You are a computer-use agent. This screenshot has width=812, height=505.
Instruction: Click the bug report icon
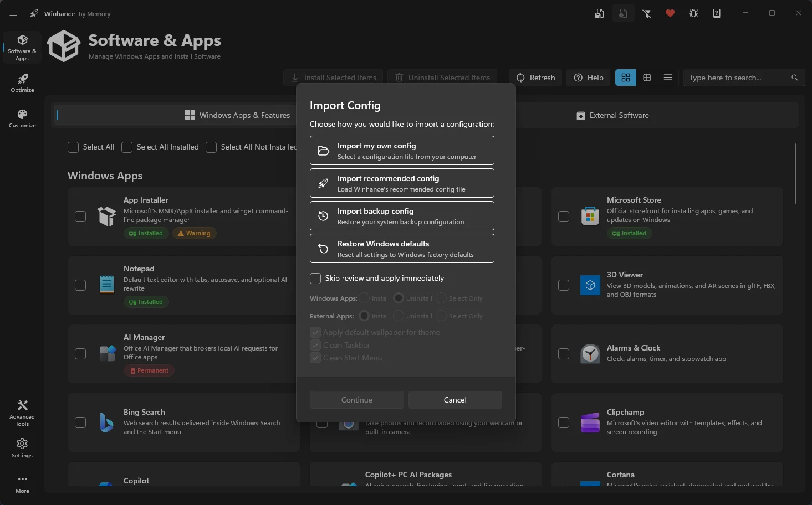(x=693, y=13)
